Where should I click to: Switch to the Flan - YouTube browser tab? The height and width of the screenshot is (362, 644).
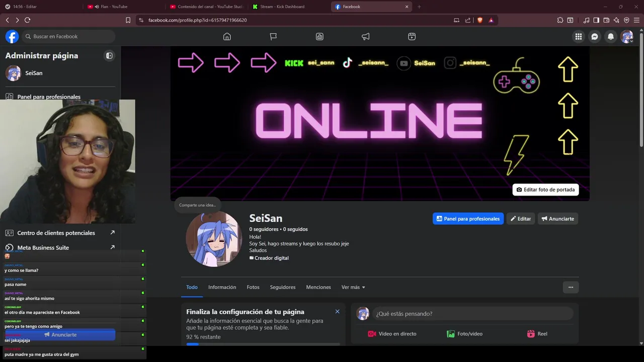[x=123, y=7]
